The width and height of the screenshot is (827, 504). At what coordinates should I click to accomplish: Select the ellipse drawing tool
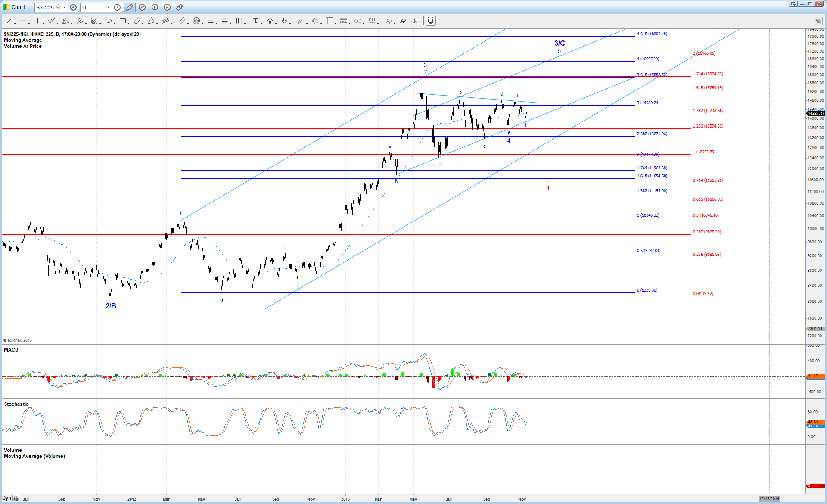click(109, 21)
